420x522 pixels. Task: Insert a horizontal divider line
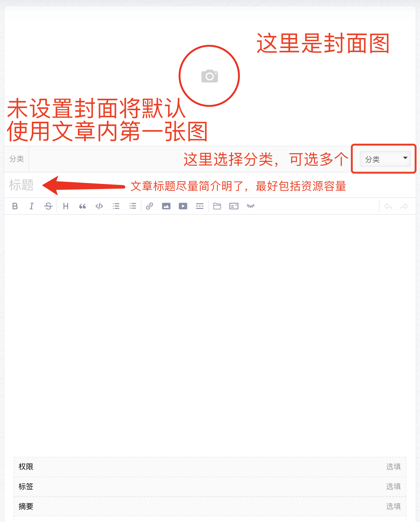point(200,206)
